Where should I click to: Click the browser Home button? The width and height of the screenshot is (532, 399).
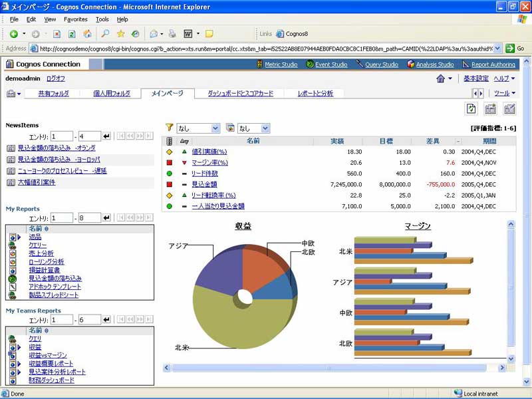[x=87, y=34]
